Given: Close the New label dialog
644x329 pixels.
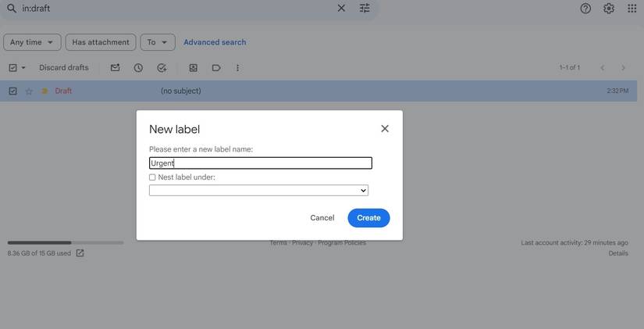Looking at the screenshot, I should click(385, 129).
